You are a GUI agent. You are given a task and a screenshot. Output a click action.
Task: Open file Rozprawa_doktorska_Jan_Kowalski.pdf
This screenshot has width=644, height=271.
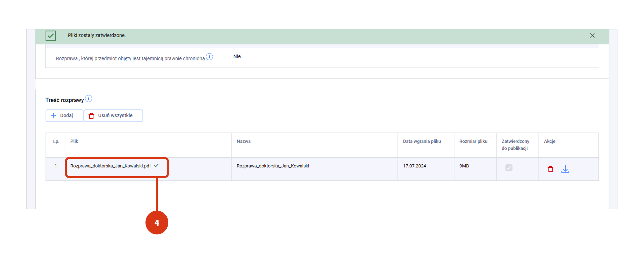111,166
